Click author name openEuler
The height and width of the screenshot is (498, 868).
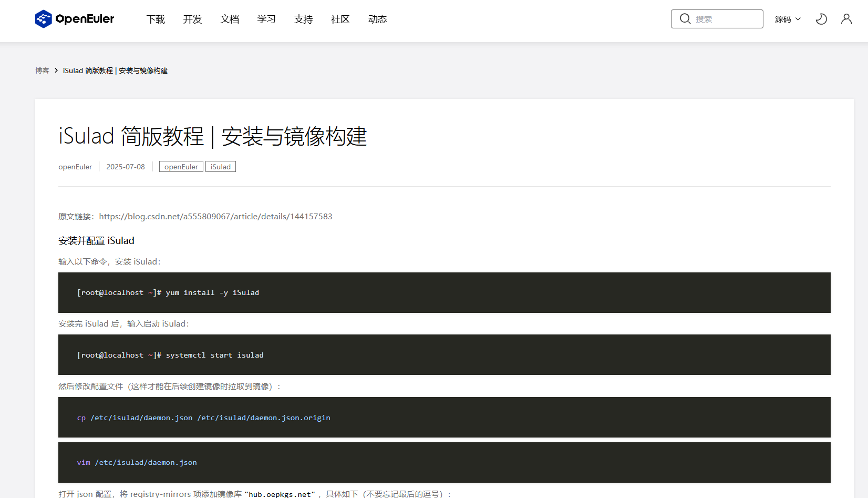(x=75, y=167)
